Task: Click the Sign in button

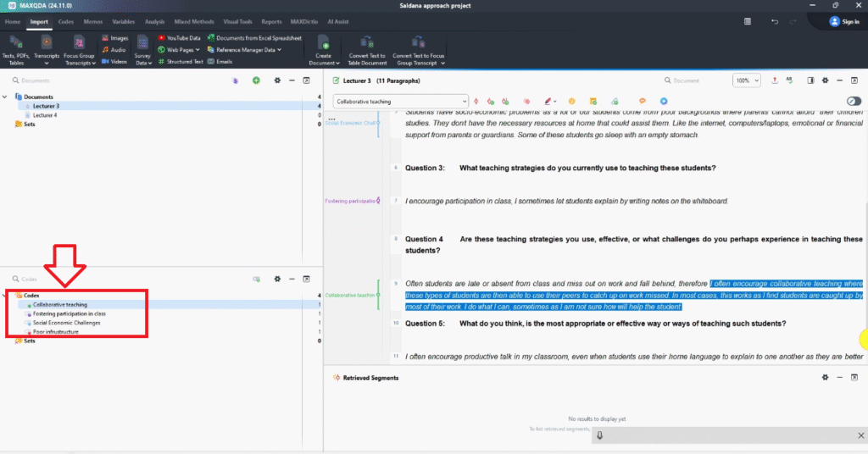Action: coord(843,21)
